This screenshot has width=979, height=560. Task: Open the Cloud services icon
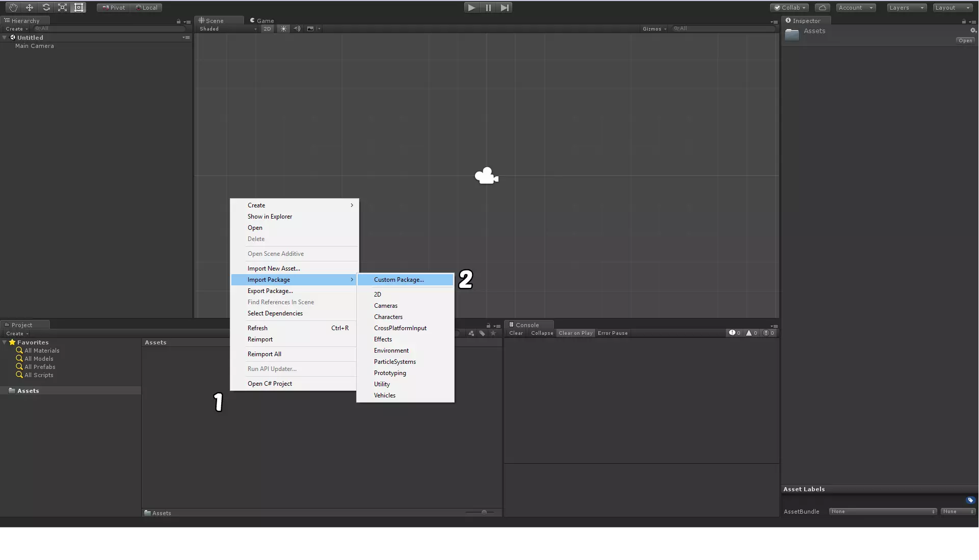822,8
